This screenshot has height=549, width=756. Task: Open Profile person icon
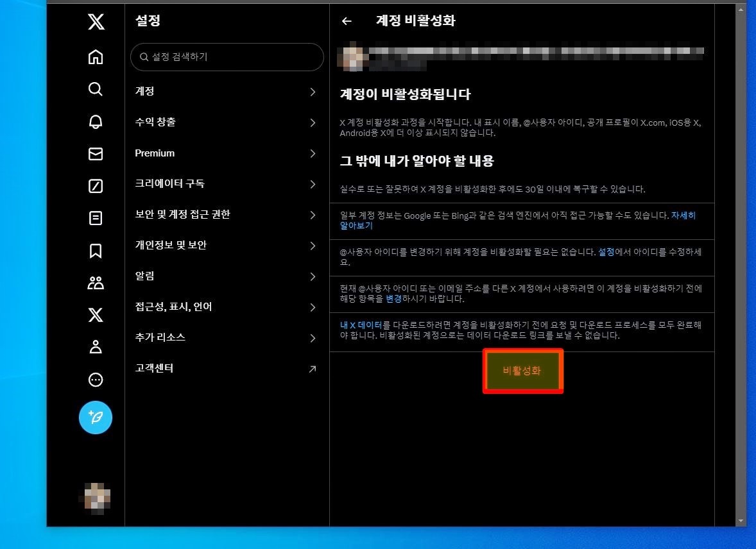coord(96,347)
